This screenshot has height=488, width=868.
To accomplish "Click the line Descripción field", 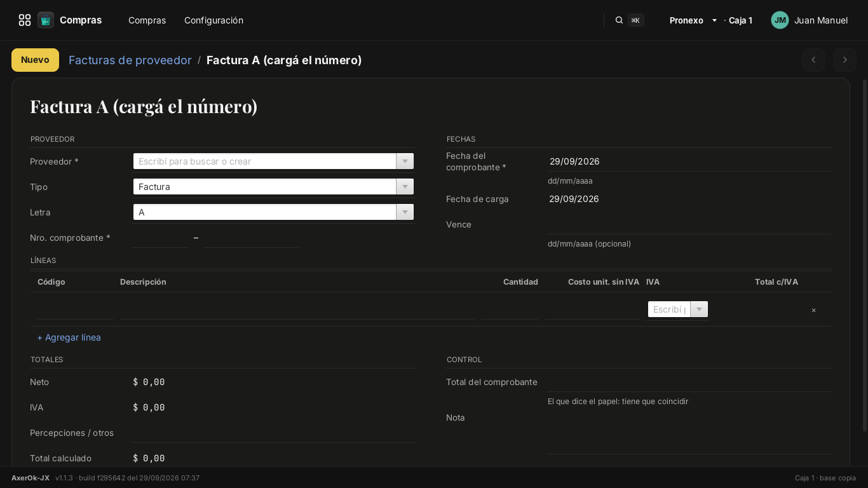I will pyautogui.click(x=297, y=310).
